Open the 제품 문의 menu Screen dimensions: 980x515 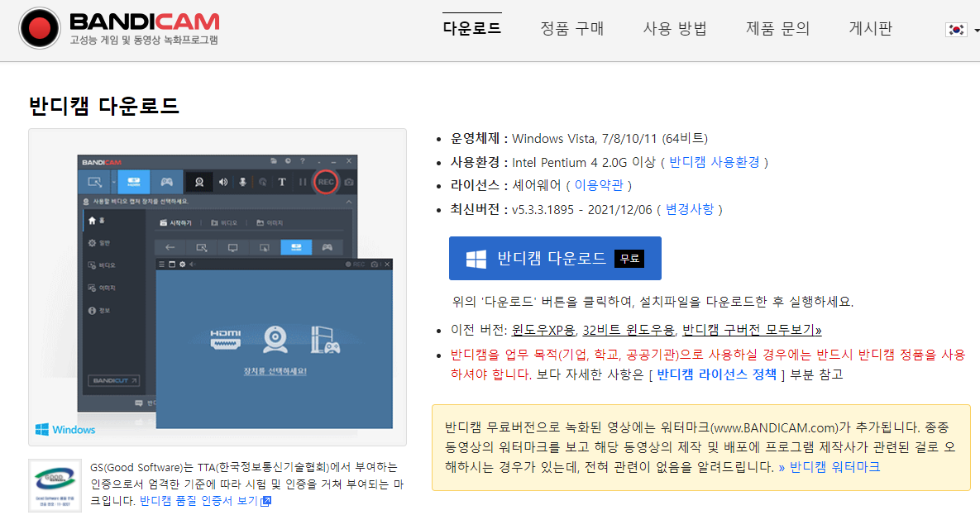pos(777,29)
